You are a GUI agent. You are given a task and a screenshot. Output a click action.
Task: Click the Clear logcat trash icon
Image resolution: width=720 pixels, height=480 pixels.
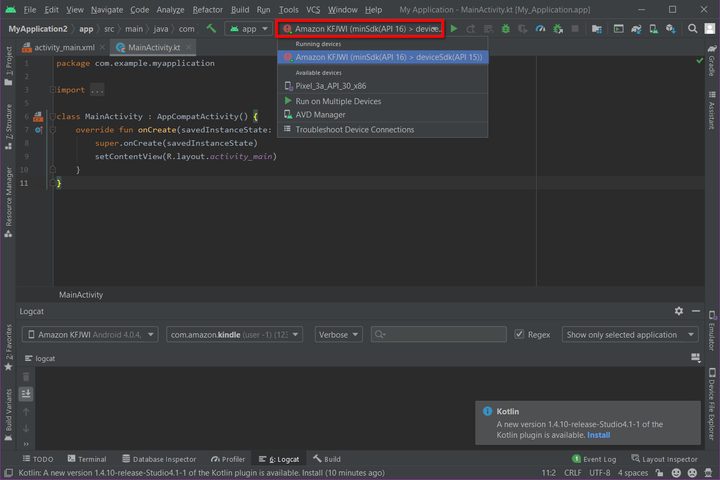coord(26,377)
